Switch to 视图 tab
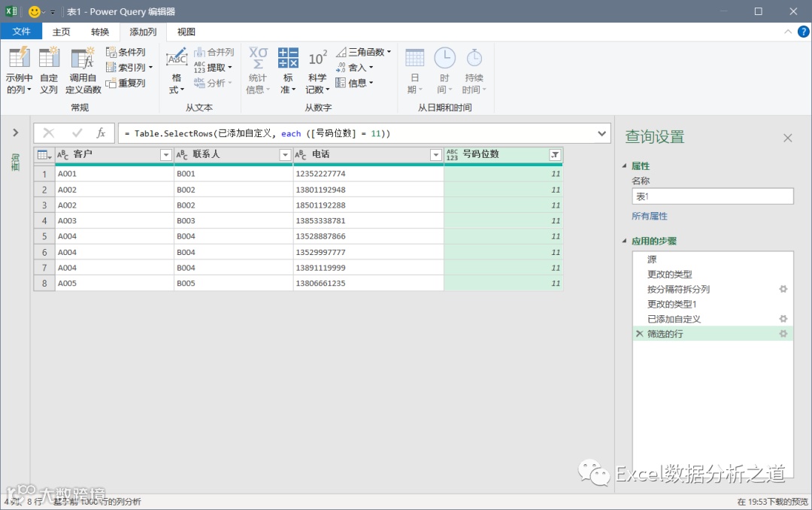This screenshot has width=812, height=510. click(x=186, y=32)
